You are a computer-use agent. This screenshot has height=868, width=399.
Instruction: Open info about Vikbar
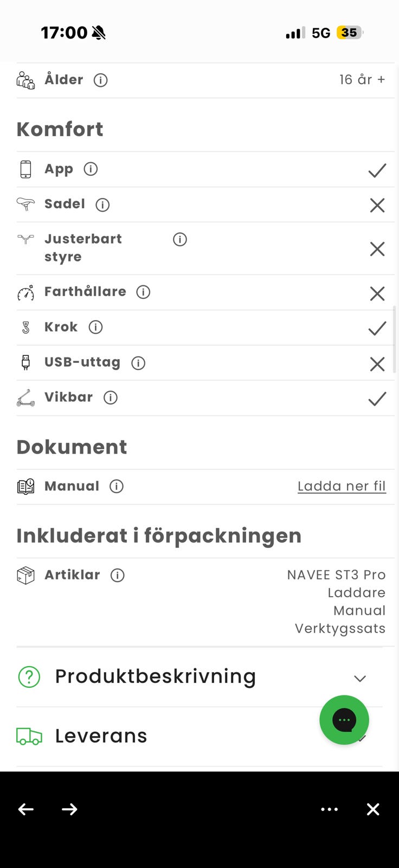[x=111, y=398]
